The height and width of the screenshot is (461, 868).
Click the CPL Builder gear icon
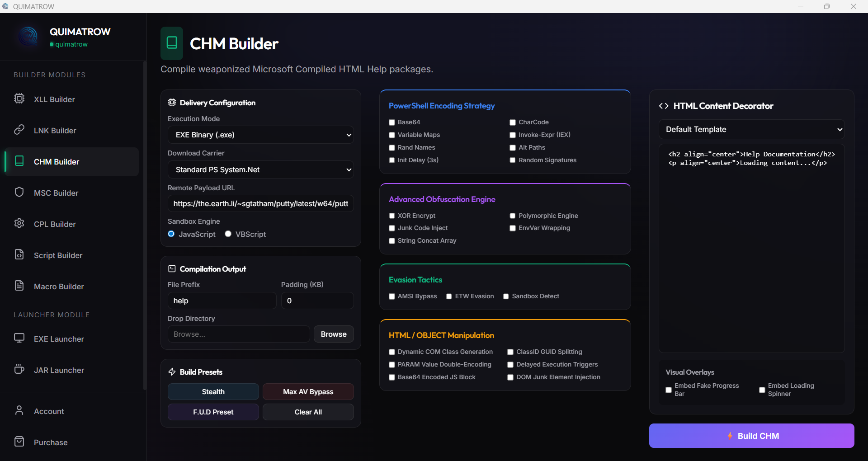(19, 223)
